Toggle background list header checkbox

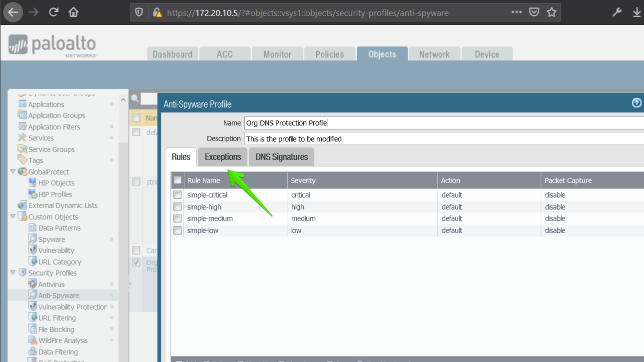click(x=136, y=118)
